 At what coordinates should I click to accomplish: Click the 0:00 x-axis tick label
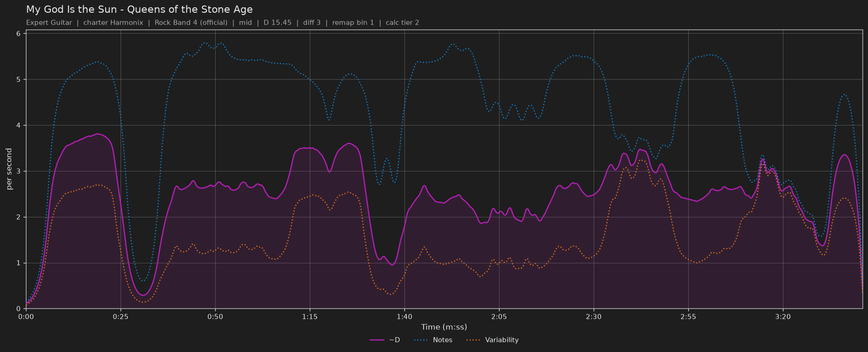(26, 317)
